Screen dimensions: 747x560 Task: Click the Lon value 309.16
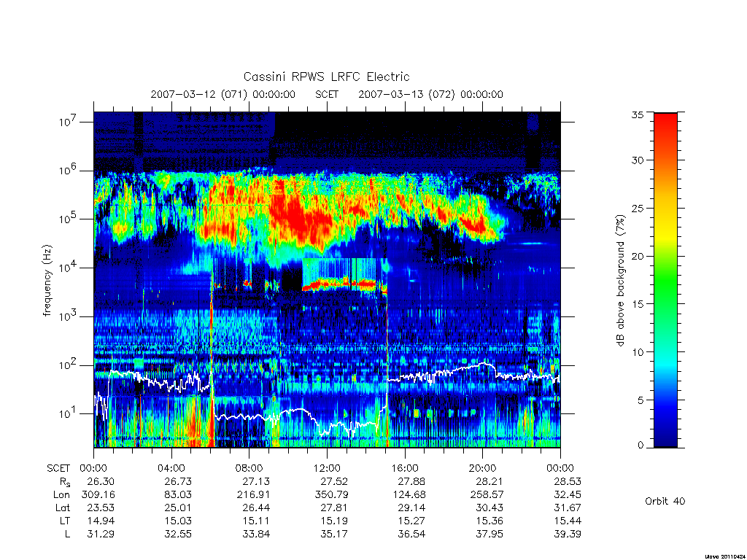tap(98, 495)
